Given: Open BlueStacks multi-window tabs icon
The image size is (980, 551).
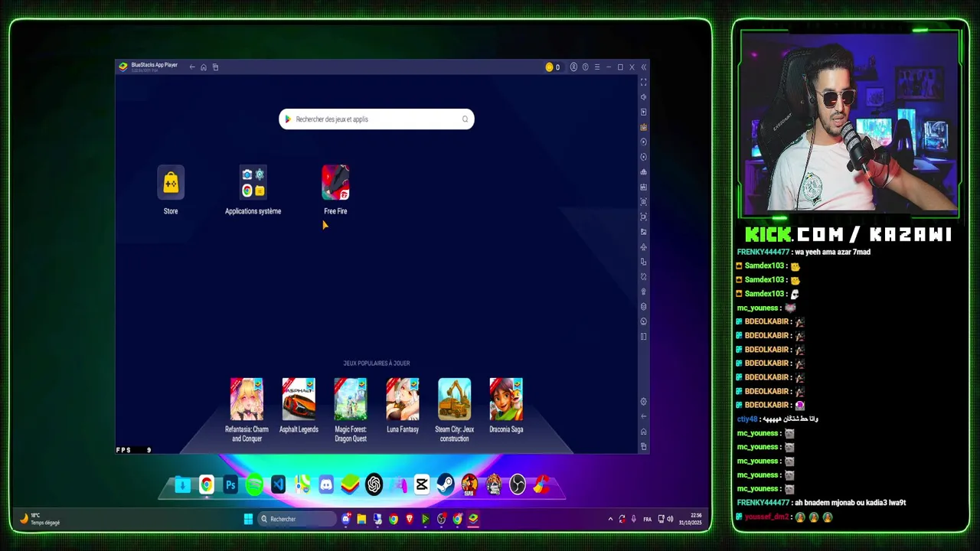Looking at the screenshot, I should (215, 67).
